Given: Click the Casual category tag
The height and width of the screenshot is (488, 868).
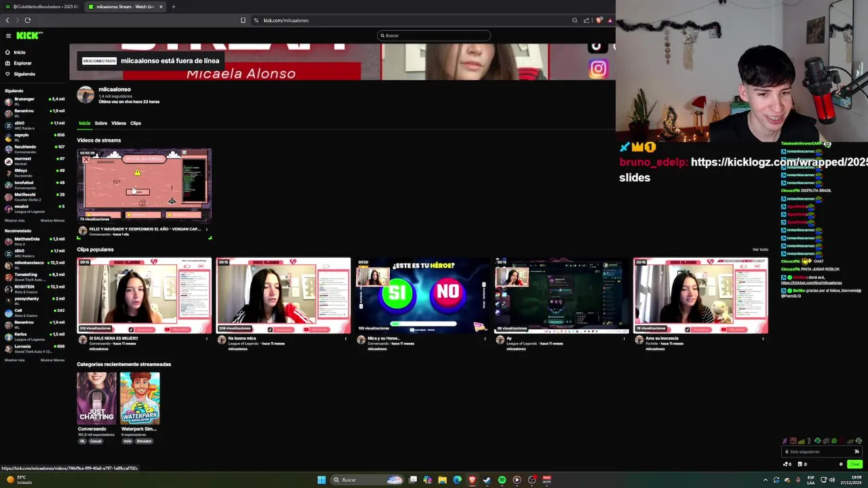Looking at the screenshot, I should 96,441.
